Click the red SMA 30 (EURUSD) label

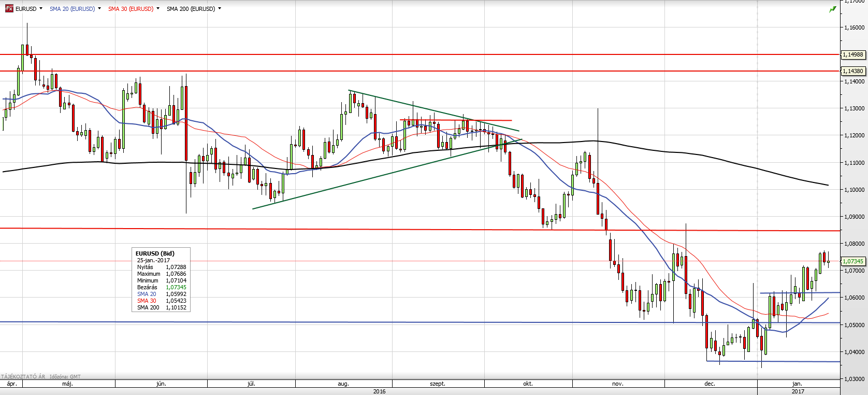tap(131, 9)
